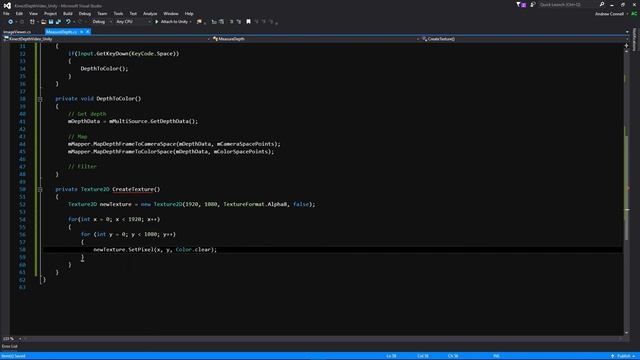The image size is (640, 360).
Task: Open the editor zoom percentage dropdown
Action: pos(11,338)
